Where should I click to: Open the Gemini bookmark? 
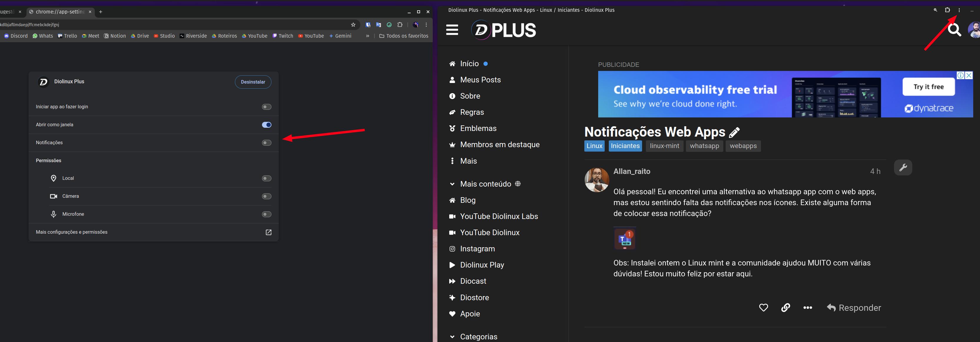point(340,36)
